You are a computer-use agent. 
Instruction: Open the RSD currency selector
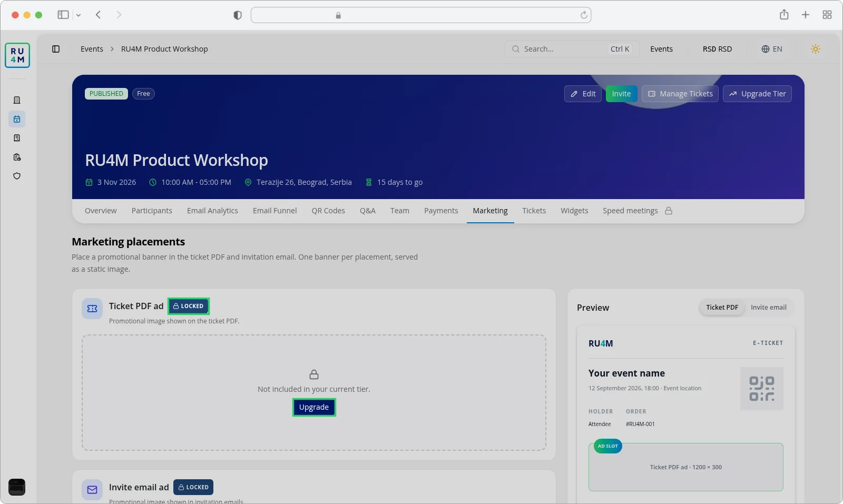click(x=717, y=49)
